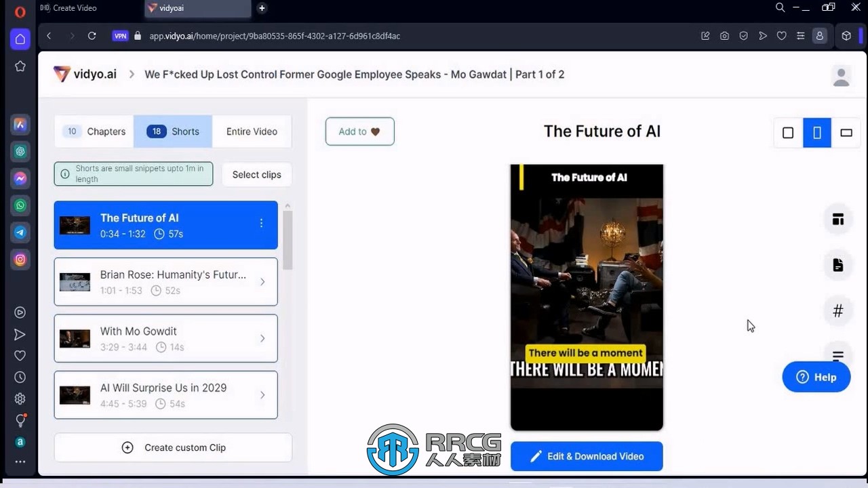The image size is (868, 488).
Task: Open Opera sidebar settings gear
Action: coord(20,399)
